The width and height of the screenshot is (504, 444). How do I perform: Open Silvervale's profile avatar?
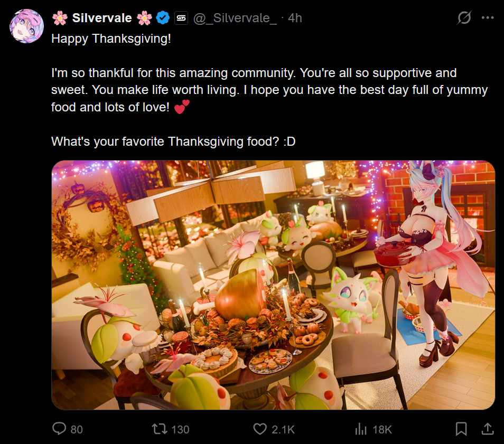(26, 26)
